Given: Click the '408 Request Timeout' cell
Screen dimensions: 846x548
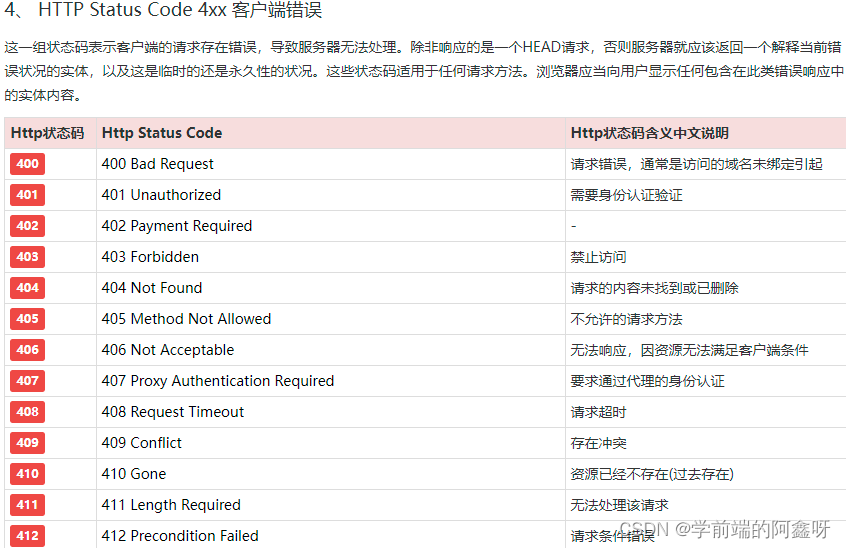Looking at the screenshot, I should [x=330, y=412].
